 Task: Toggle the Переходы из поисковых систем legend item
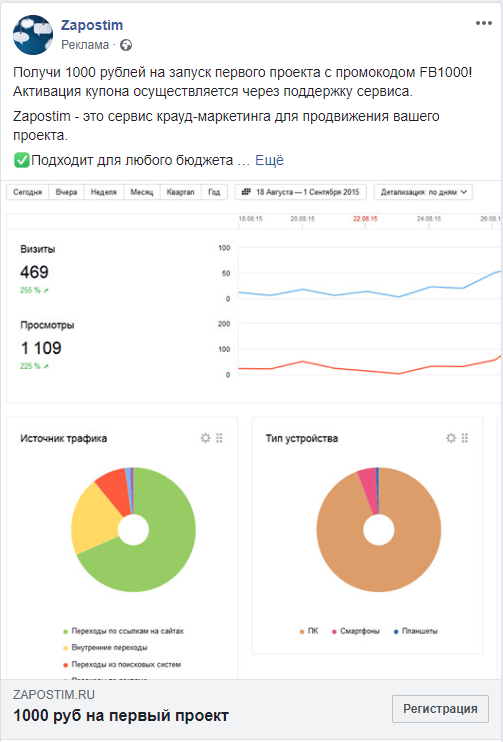pyautogui.click(x=122, y=664)
